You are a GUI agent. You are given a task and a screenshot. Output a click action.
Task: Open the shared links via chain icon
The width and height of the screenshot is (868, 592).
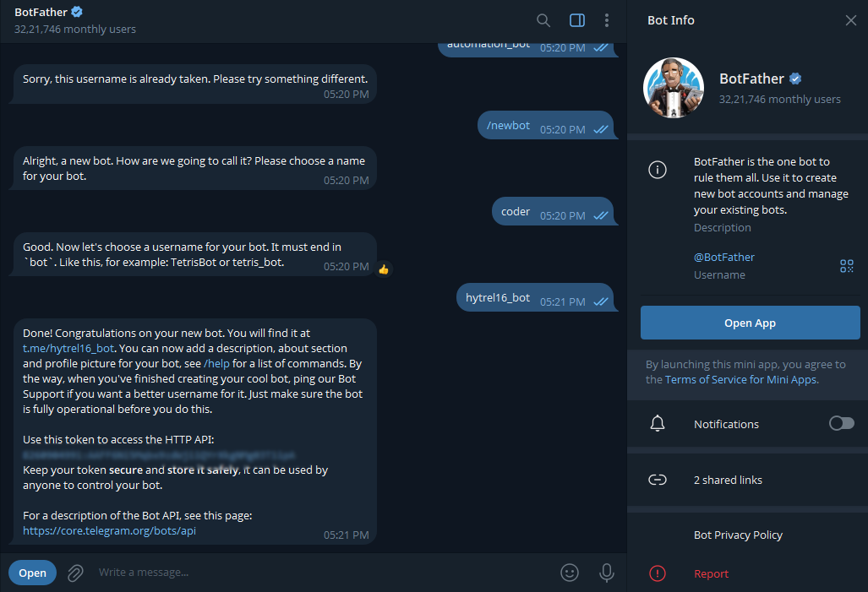(x=658, y=479)
